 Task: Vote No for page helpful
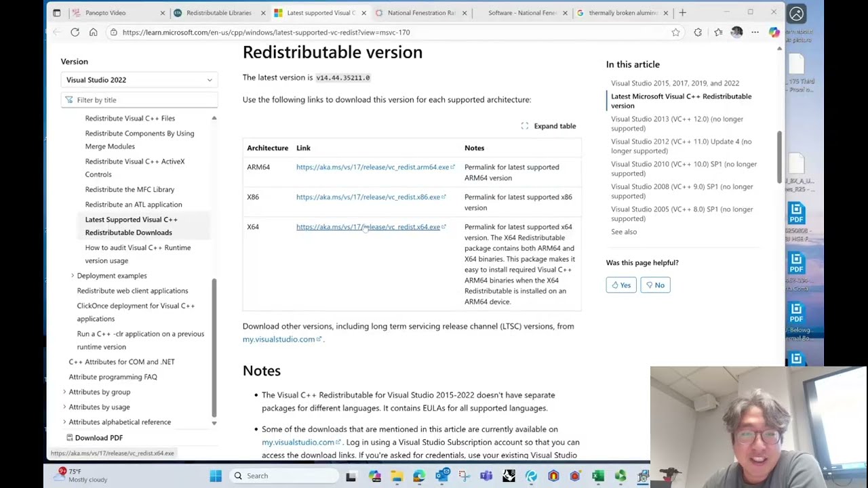(x=655, y=285)
